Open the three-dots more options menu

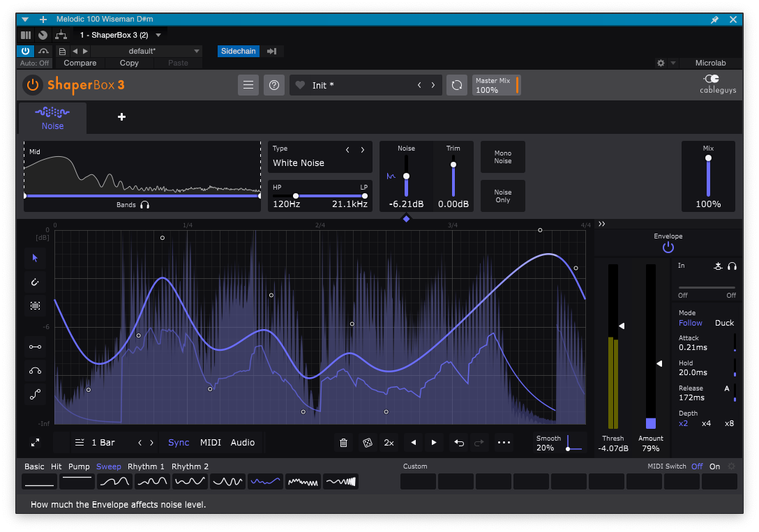[x=504, y=443]
